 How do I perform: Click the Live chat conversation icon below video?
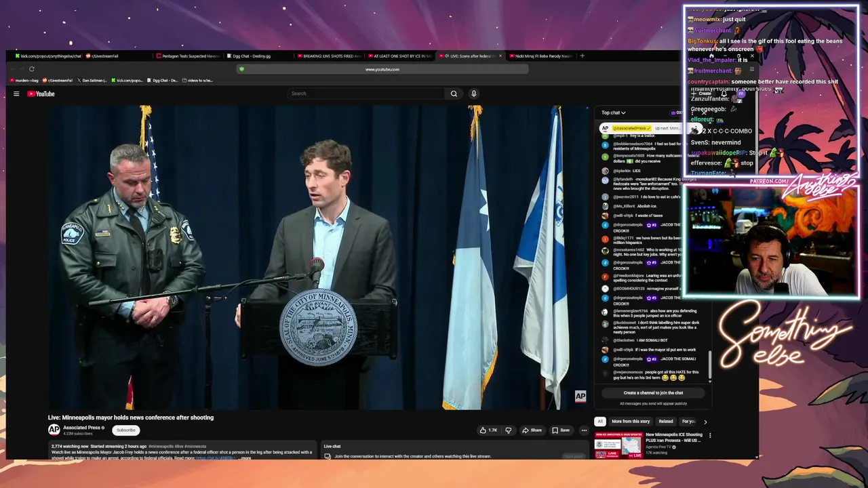pos(328,457)
